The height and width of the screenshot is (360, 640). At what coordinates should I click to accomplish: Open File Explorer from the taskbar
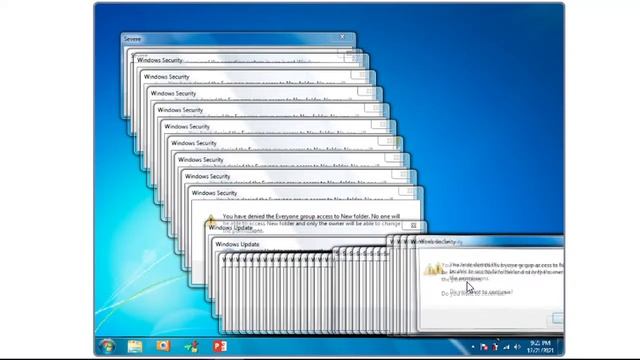[135, 347]
